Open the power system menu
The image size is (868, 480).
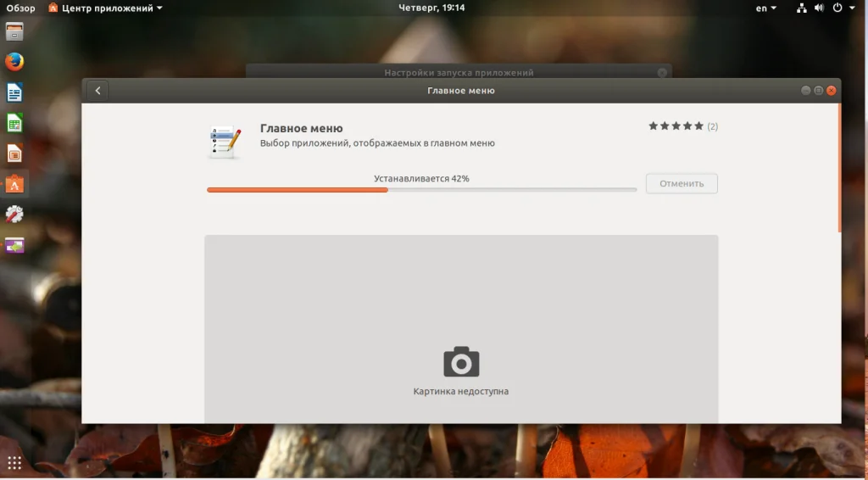pyautogui.click(x=843, y=8)
